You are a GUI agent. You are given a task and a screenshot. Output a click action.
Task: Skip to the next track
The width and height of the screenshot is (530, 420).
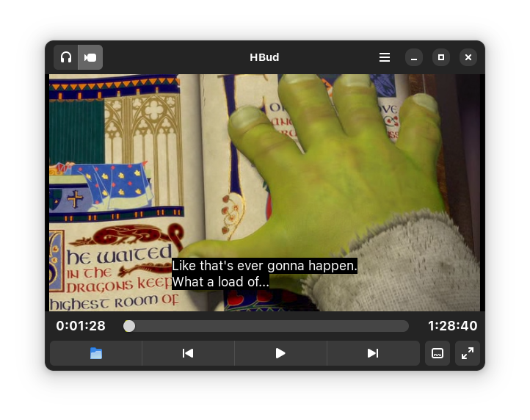point(373,353)
